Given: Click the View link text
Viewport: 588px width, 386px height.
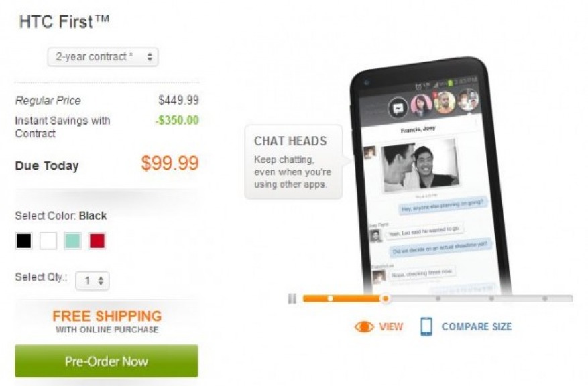Looking at the screenshot, I should coord(391,326).
